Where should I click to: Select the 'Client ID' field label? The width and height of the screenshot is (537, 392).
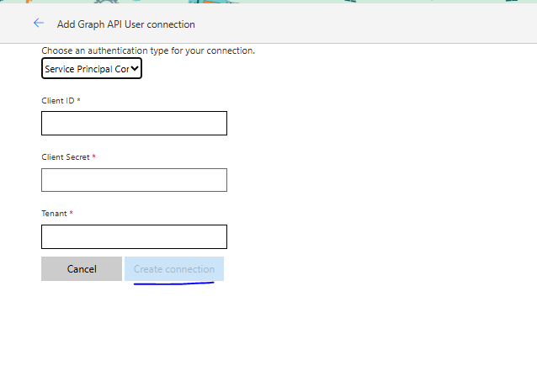pos(58,101)
